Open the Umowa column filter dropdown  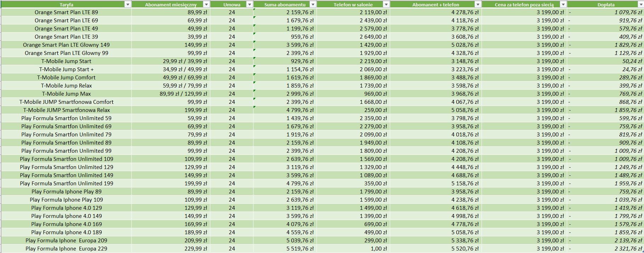tap(249, 5)
